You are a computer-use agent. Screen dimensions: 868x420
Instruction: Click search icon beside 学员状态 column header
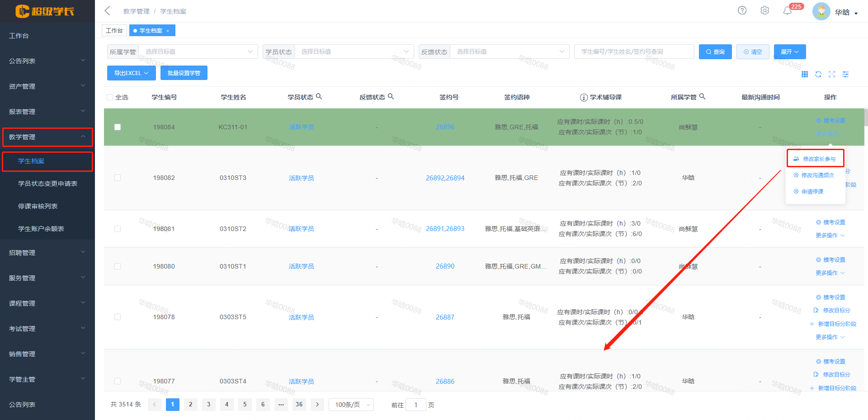[x=319, y=96]
